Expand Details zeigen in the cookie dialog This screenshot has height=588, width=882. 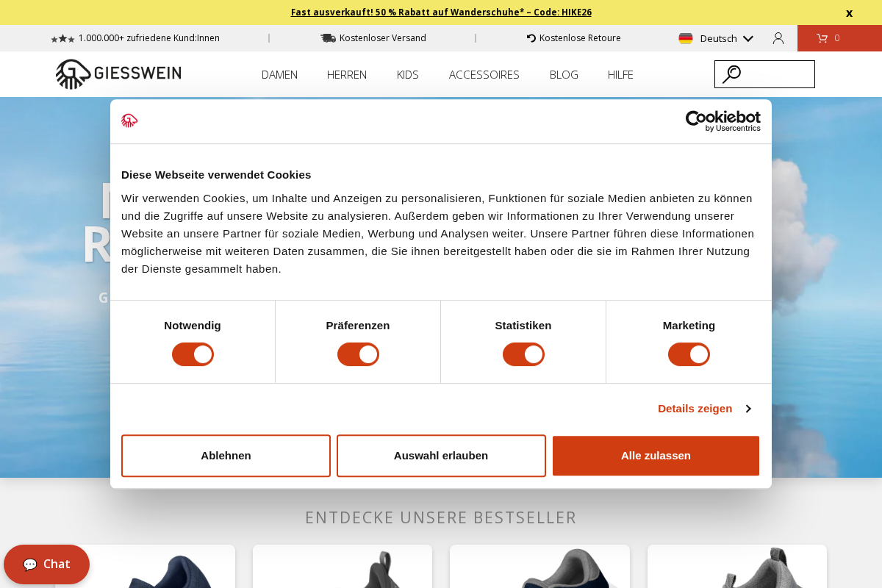click(695, 408)
